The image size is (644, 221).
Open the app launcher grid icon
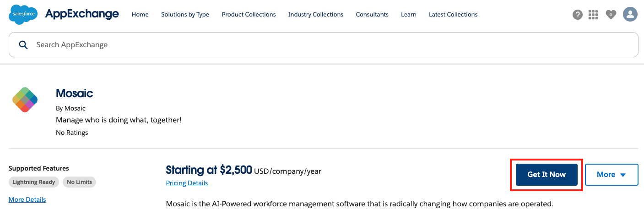click(593, 15)
